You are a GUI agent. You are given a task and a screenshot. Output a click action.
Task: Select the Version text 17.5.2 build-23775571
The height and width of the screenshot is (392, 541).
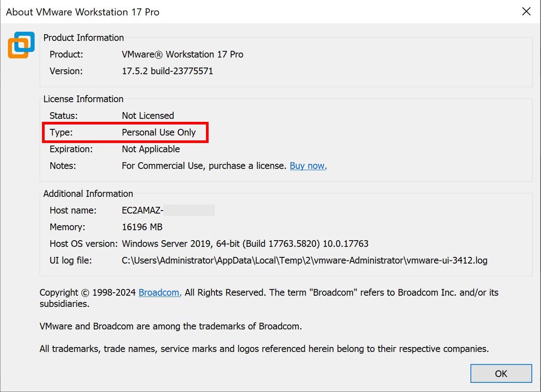click(x=168, y=71)
